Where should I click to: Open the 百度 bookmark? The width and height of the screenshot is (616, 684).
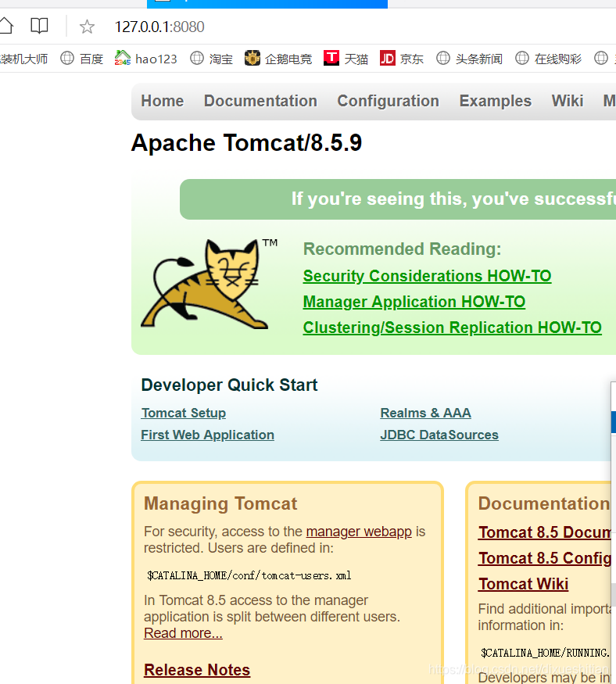point(81,58)
